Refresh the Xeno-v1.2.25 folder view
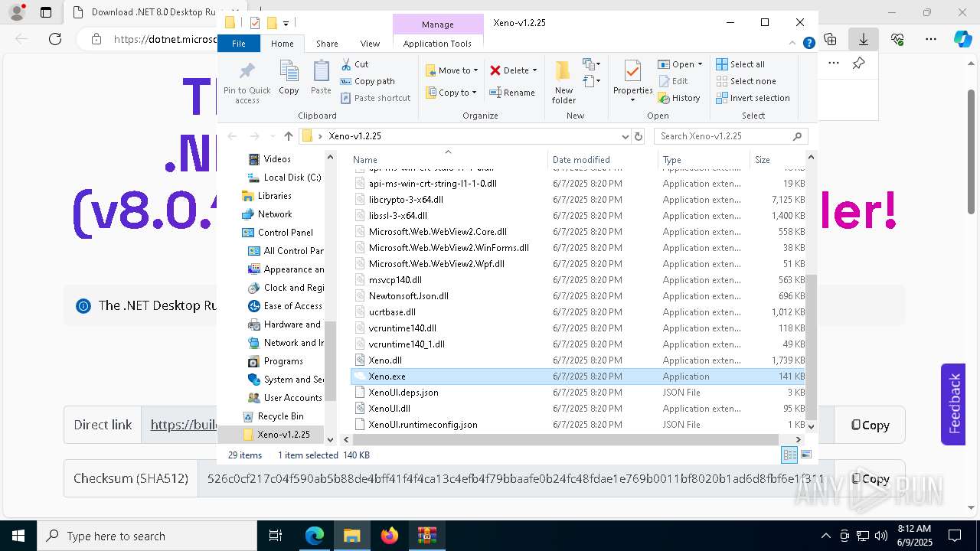 click(639, 136)
